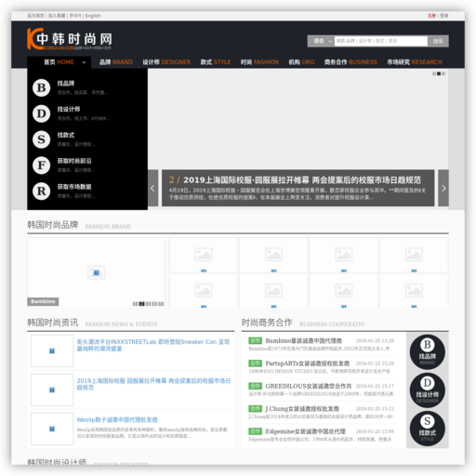Screen dimensions: 476x476
Task: Open the F 获取时尚前沿 circle icon
Action: pyautogui.click(x=42, y=165)
